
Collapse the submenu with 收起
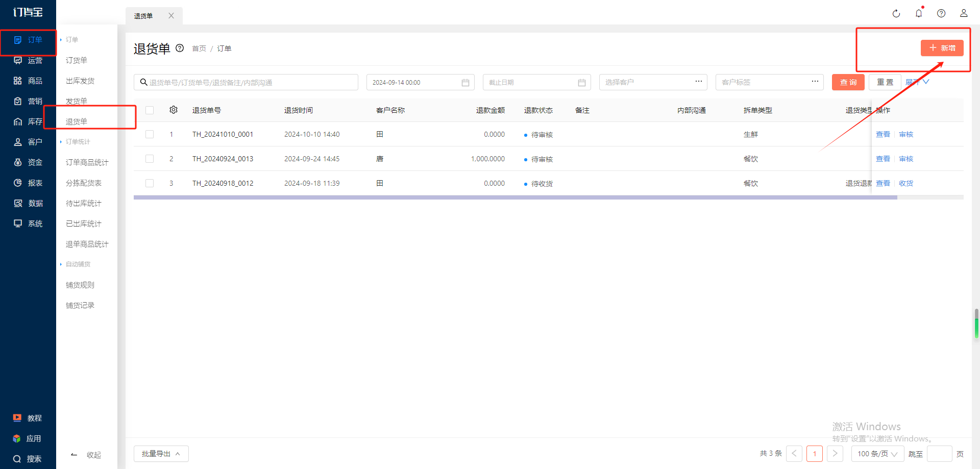click(x=86, y=455)
